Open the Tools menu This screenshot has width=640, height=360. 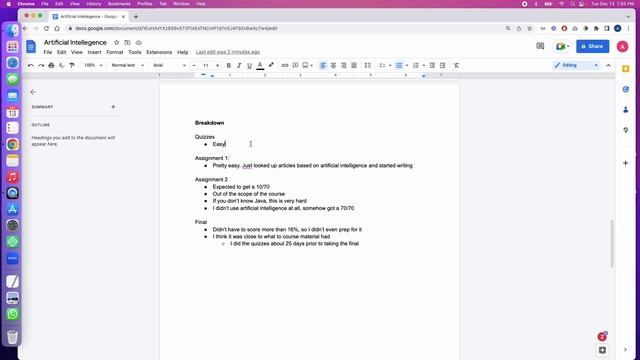(x=135, y=52)
